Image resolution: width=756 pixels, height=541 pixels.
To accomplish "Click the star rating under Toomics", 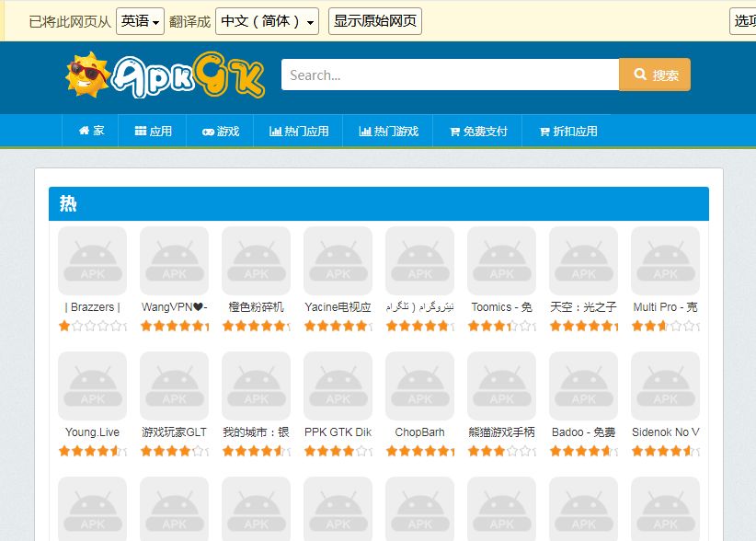I will 501,327.
